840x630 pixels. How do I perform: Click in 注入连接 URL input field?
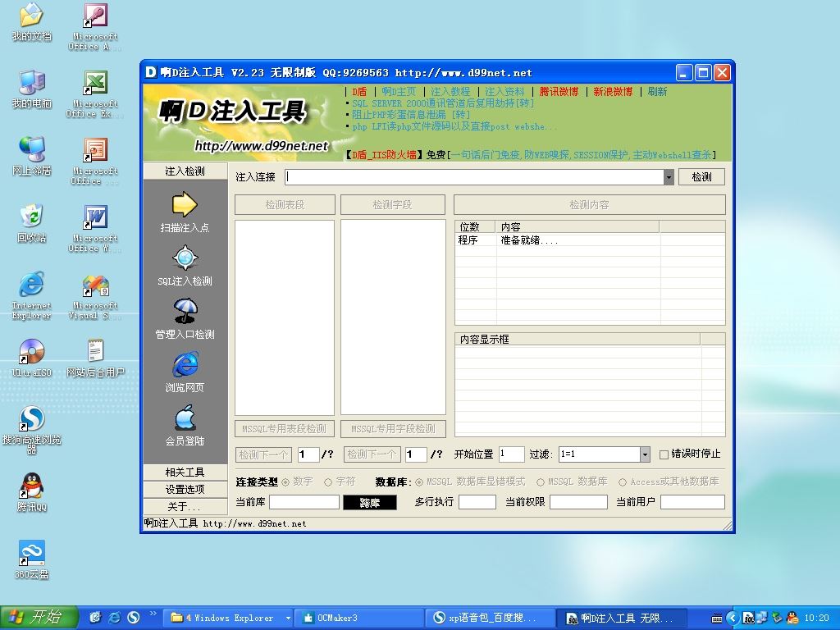click(x=474, y=177)
